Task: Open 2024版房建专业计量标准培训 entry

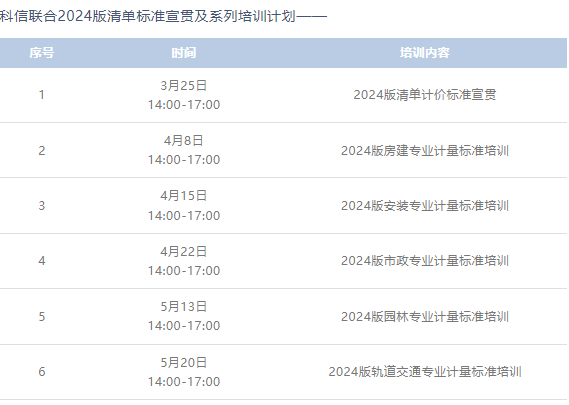Action: 425,151
